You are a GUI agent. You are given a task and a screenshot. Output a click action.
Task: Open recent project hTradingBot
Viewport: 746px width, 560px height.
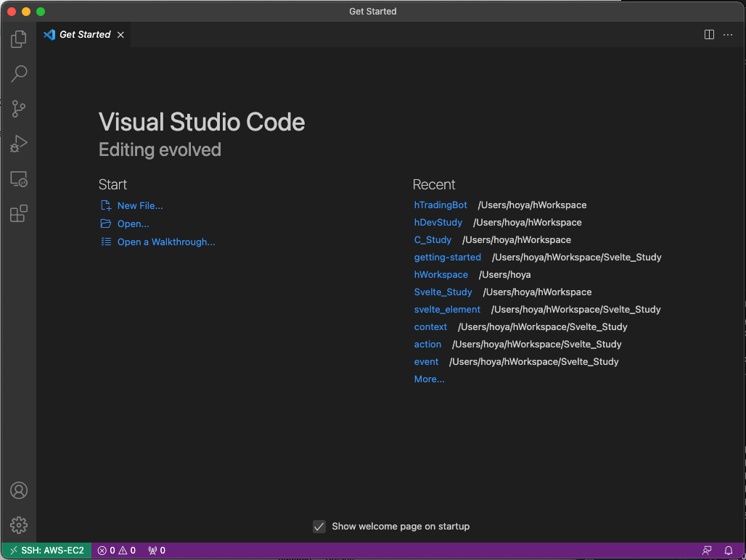click(x=440, y=205)
